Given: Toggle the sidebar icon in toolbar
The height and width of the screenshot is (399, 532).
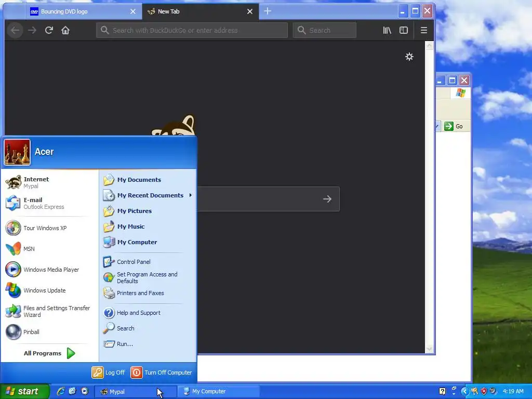Looking at the screenshot, I should click(404, 30).
